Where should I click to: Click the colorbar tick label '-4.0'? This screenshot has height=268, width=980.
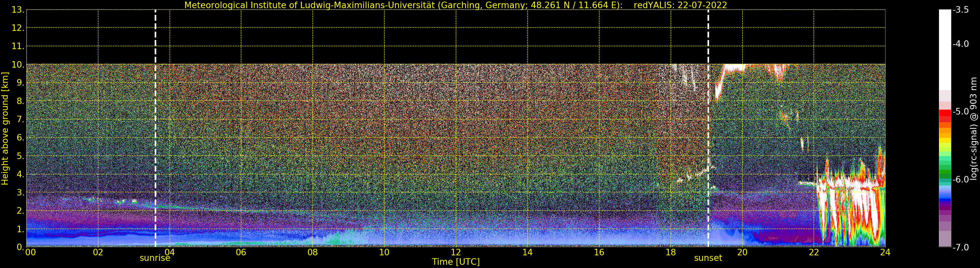[x=961, y=44]
